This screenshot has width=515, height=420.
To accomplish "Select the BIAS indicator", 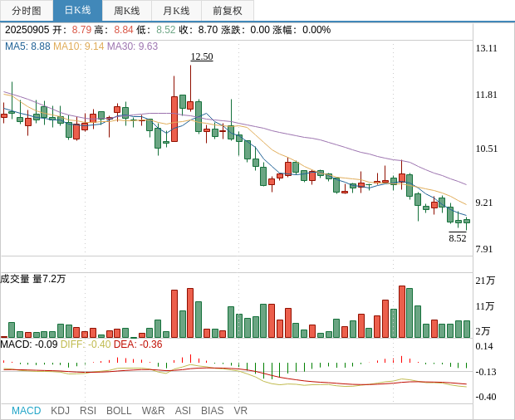I will 212,411.
